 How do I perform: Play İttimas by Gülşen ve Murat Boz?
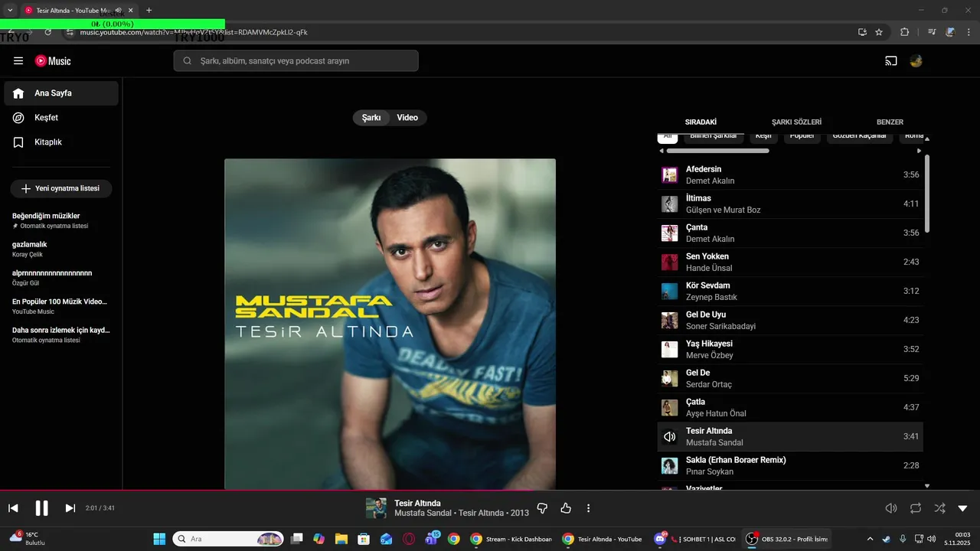point(790,204)
